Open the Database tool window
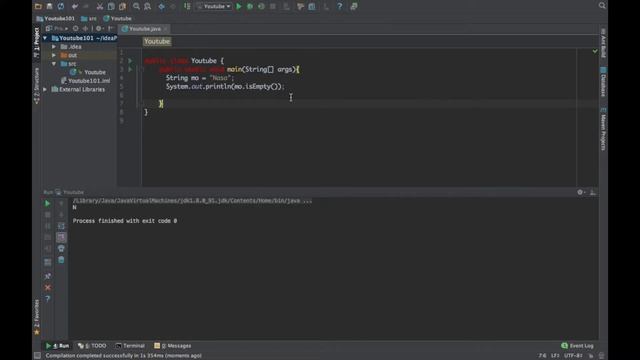This screenshot has width=640, height=360. point(603,82)
